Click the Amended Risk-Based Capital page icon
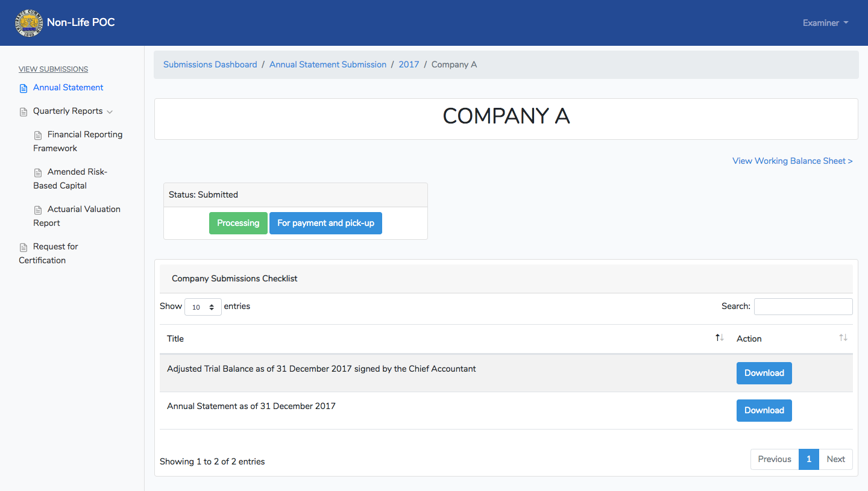This screenshot has height=491, width=868. click(x=38, y=173)
